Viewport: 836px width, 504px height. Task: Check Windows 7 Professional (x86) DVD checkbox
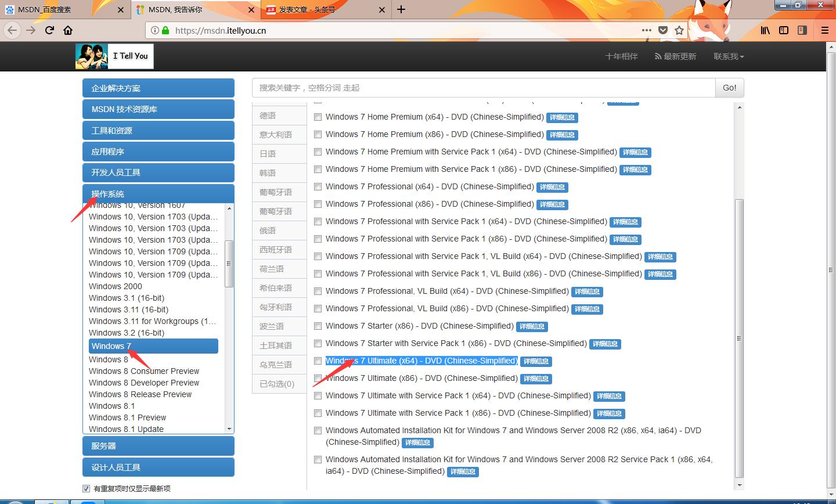[x=318, y=204]
